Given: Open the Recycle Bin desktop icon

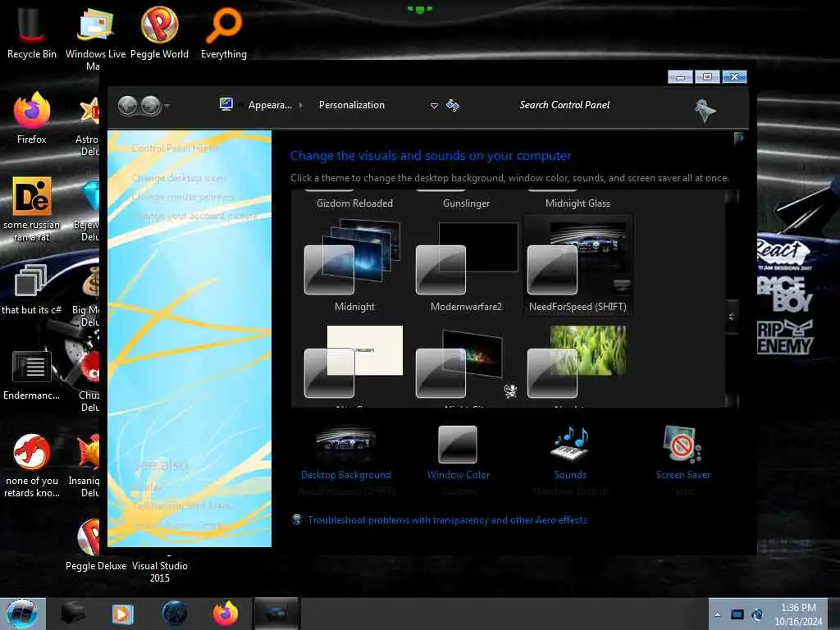Looking at the screenshot, I should [31, 33].
